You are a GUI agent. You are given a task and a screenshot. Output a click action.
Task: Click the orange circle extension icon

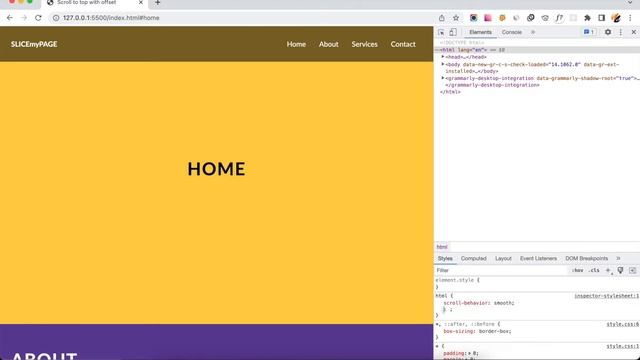click(502, 18)
